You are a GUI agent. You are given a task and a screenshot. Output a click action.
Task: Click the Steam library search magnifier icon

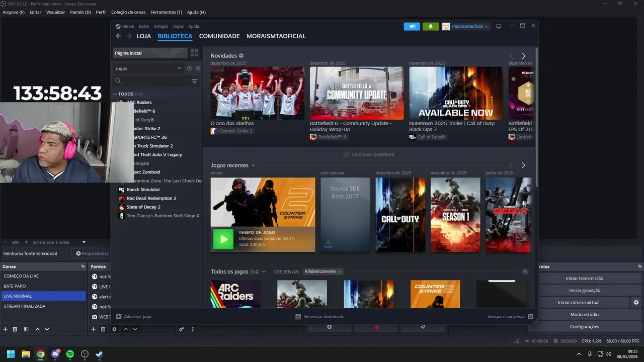click(118, 81)
